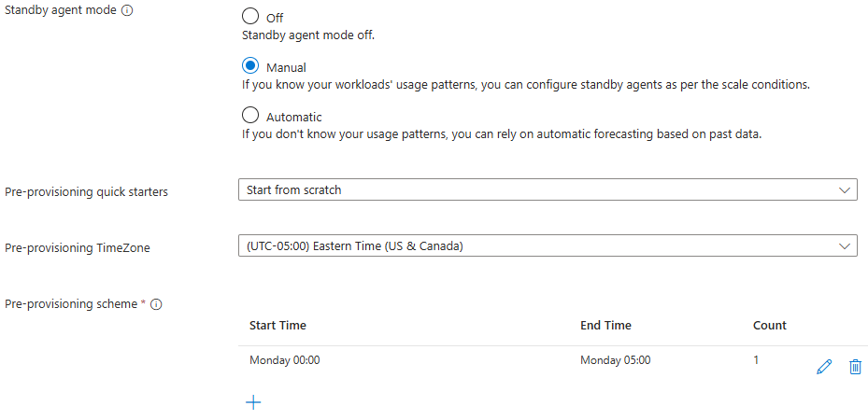Select the Monday 05:00 end time cell
This screenshot has width=868, height=420.
coord(615,360)
